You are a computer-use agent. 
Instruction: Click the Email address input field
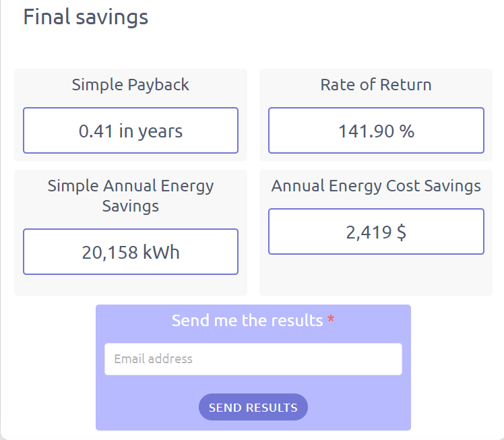point(253,359)
